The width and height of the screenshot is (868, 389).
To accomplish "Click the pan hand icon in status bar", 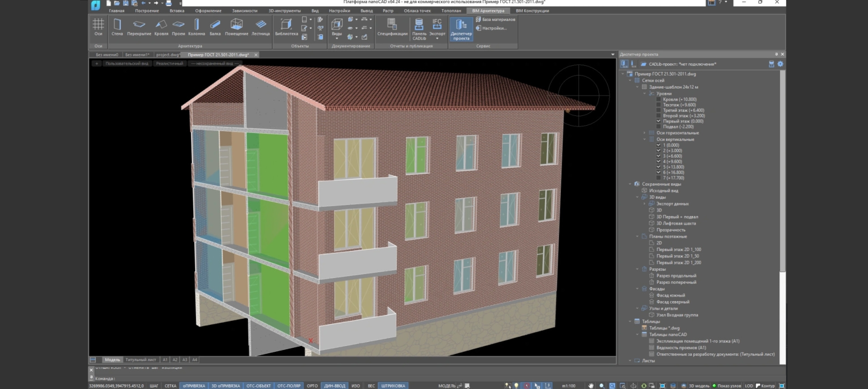I will [591, 386].
